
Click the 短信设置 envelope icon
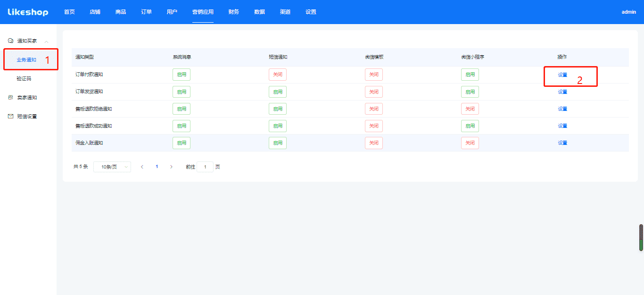tap(11, 116)
